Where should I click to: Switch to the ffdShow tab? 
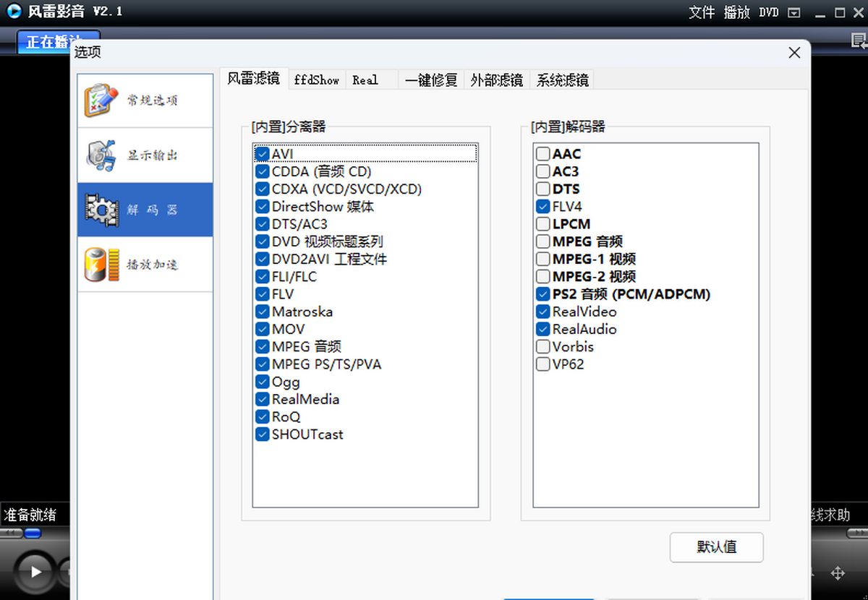point(317,80)
